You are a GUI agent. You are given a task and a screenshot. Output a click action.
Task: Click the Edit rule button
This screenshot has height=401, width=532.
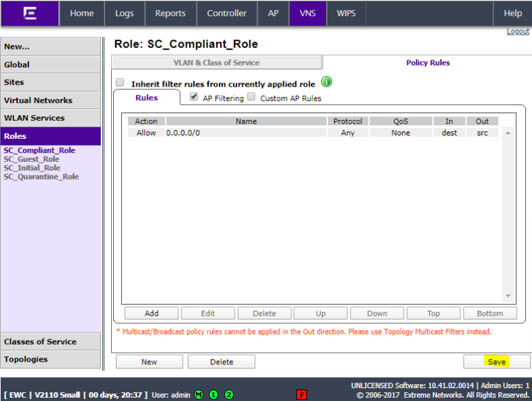pos(207,313)
